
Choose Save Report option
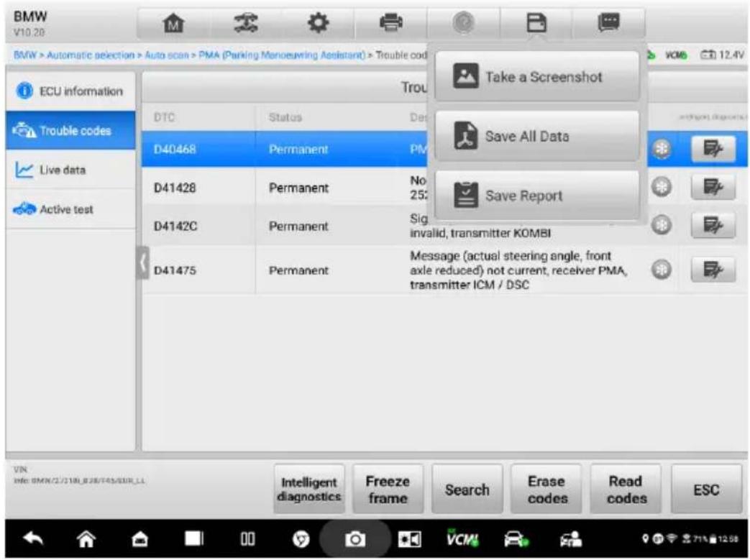coord(536,196)
